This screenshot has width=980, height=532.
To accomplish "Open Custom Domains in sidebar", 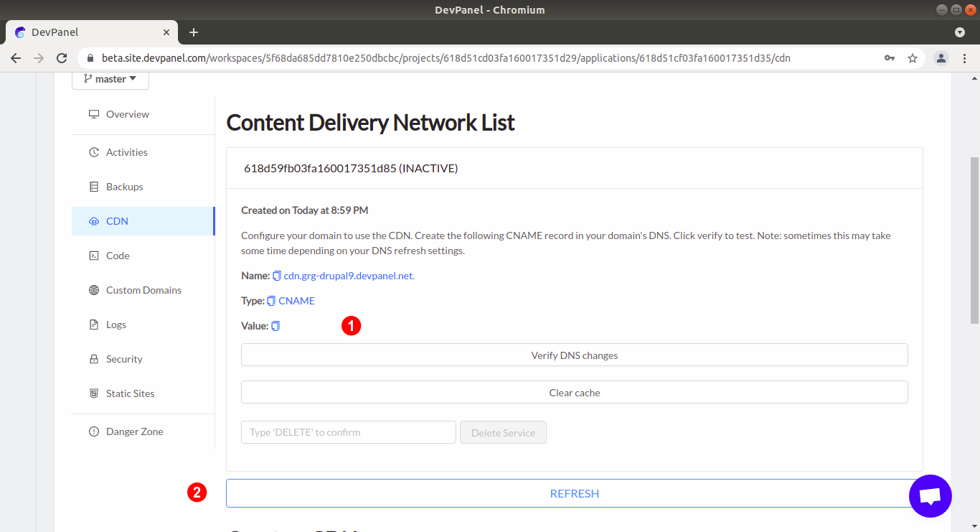I will [x=143, y=290].
